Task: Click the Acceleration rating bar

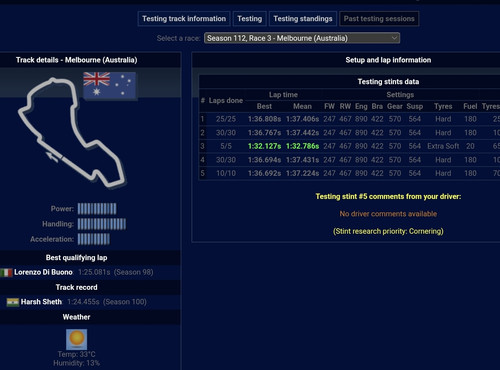Action: click(x=94, y=239)
